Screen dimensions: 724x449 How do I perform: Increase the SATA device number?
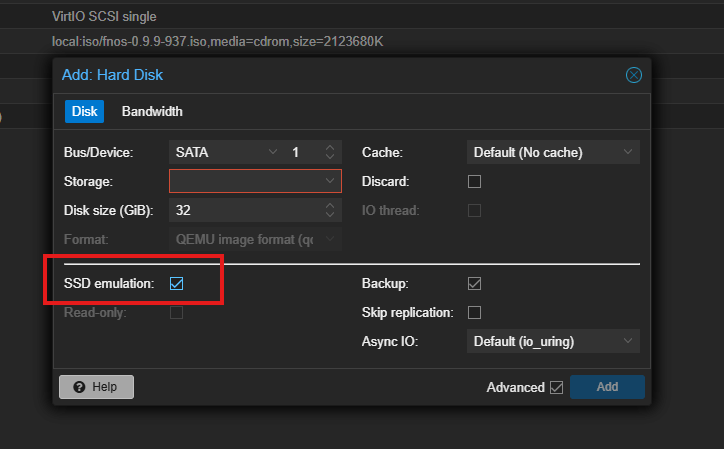(x=330, y=148)
